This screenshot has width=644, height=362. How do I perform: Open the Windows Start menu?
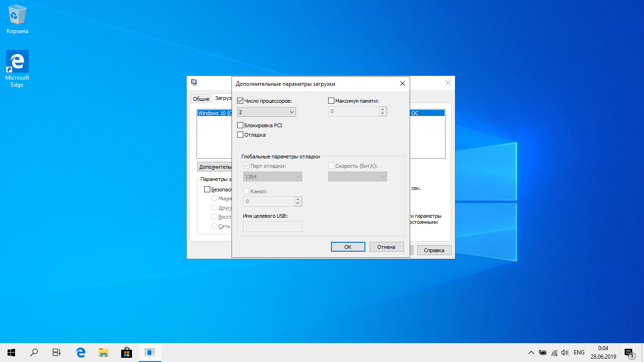tap(11, 352)
